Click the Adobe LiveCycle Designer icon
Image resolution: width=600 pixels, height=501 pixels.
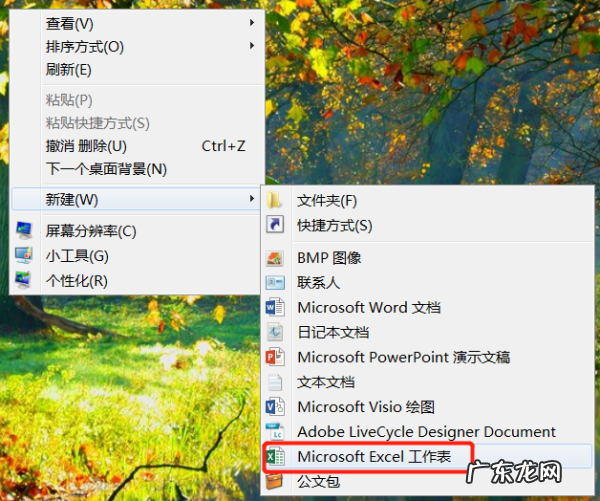(275, 432)
